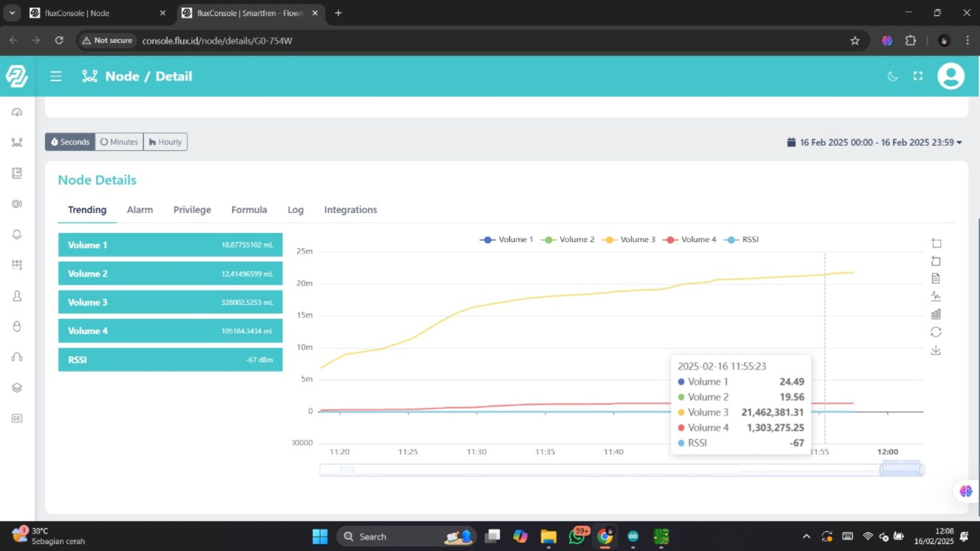Image resolution: width=980 pixels, height=551 pixels.
Task: Select the Seconds interval option
Action: (70, 142)
